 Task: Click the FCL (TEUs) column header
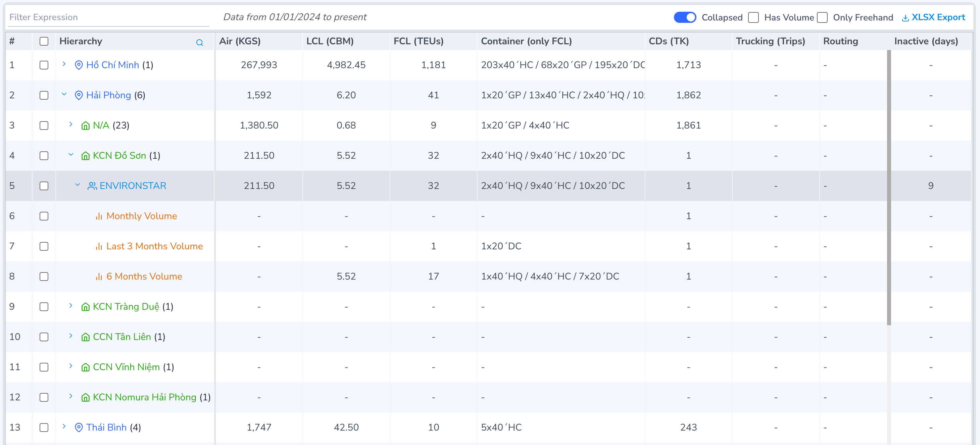419,41
